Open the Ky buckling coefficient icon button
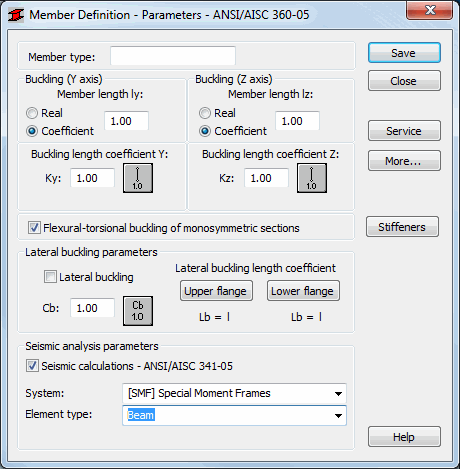This screenshot has height=469, width=460. (x=138, y=178)
